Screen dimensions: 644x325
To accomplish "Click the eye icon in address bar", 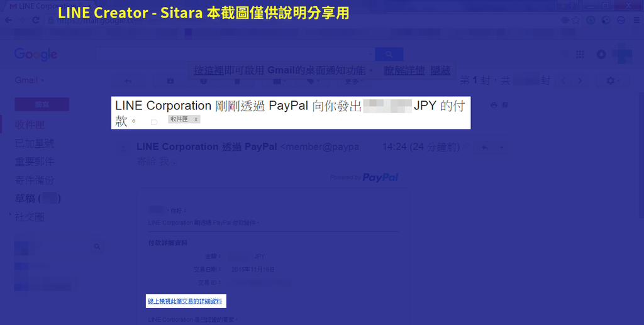I will (565, 19).
